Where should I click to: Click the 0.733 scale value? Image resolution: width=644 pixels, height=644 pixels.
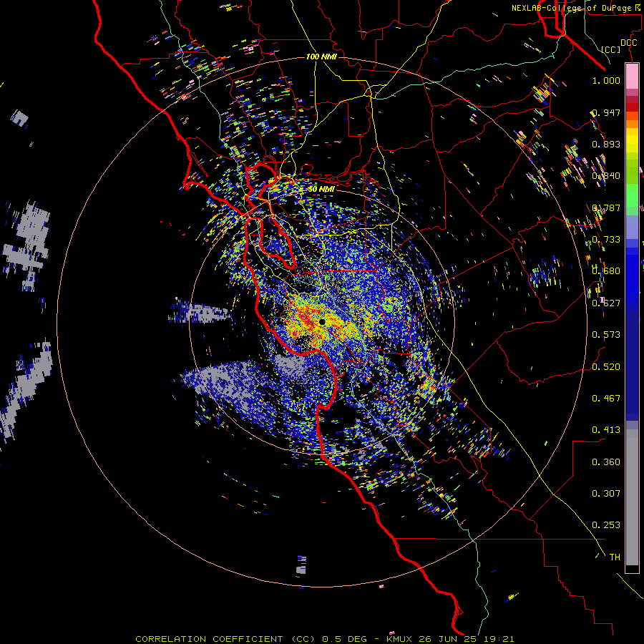point(606,240)
